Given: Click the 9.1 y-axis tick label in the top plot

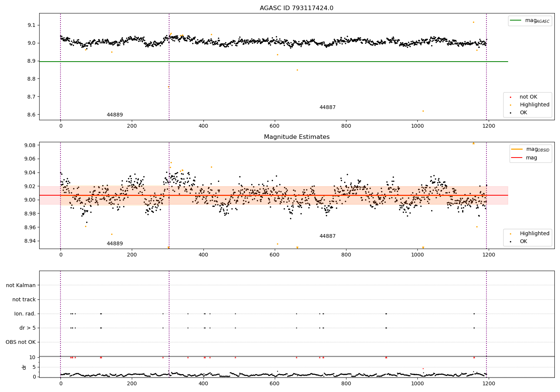Looking at the screenshot, I should point(31,25).
